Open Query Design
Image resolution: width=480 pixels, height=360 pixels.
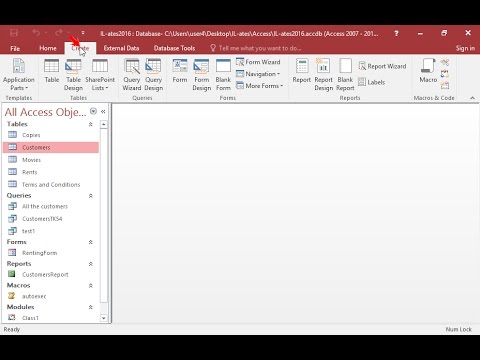pyautogui.click(x=153, y=75)
